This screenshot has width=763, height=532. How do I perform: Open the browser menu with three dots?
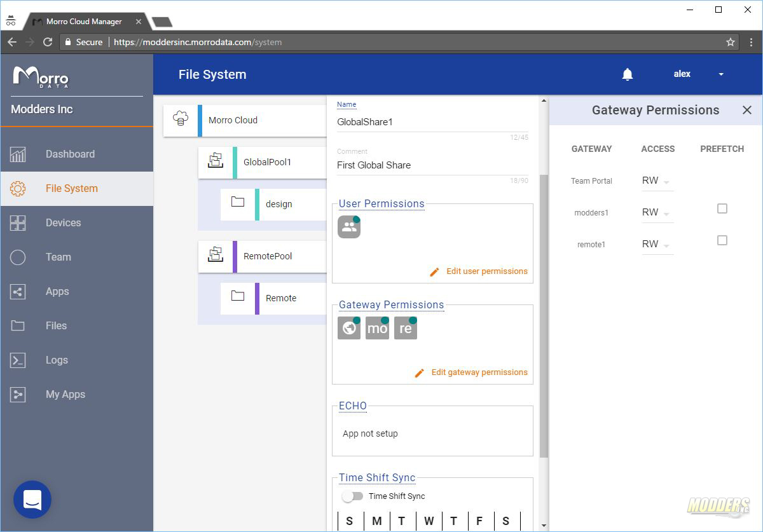point(751,42)
